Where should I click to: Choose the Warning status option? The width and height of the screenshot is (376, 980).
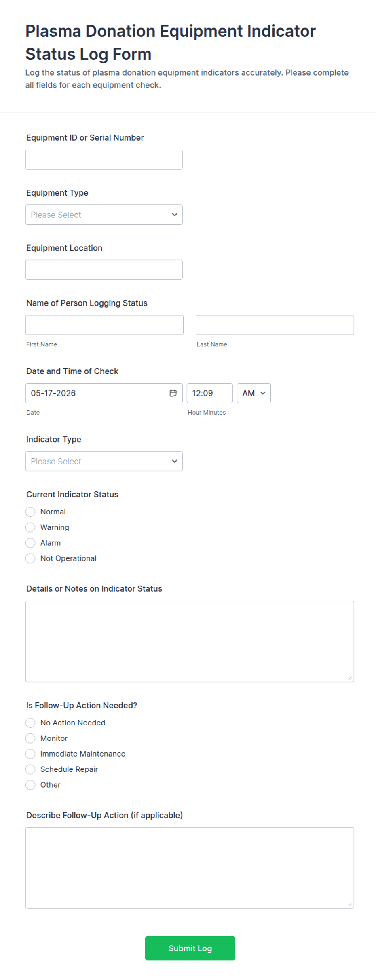[x=30, y=527]
